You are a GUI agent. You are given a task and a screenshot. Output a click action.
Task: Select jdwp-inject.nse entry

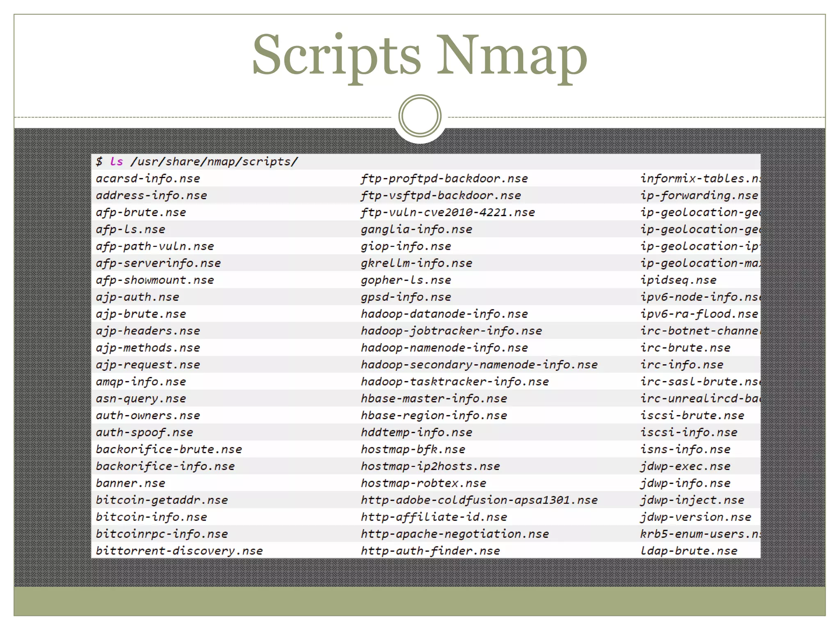point(692,500)
